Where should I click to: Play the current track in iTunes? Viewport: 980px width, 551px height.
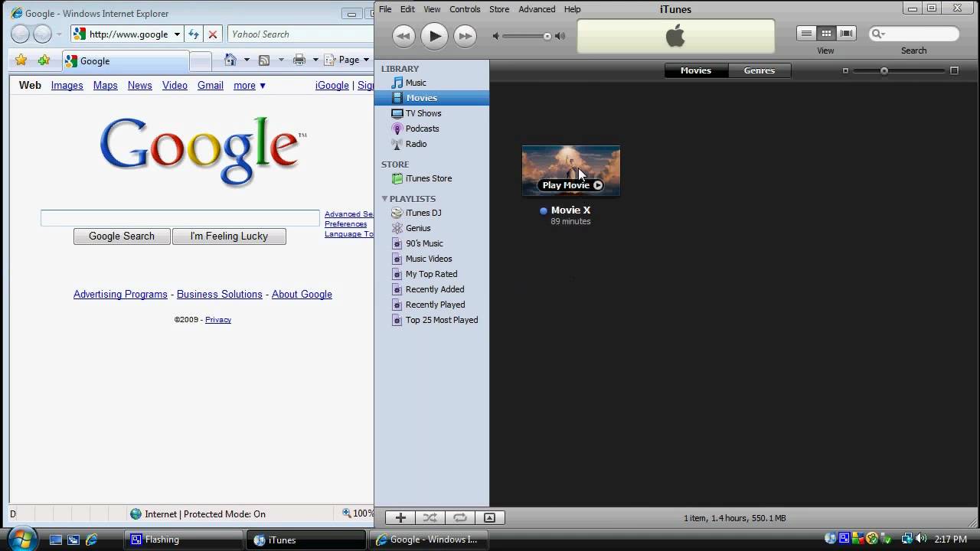pyautogui.click(x=434, y=35)
